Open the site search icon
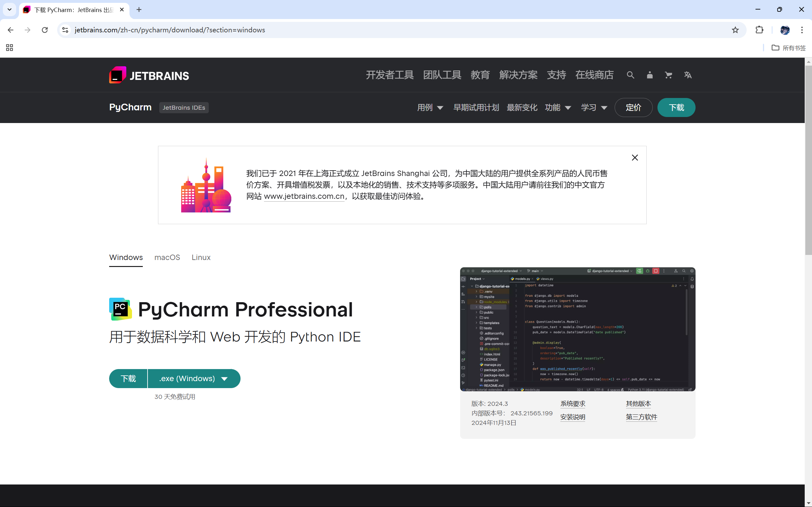 [630, 75]
